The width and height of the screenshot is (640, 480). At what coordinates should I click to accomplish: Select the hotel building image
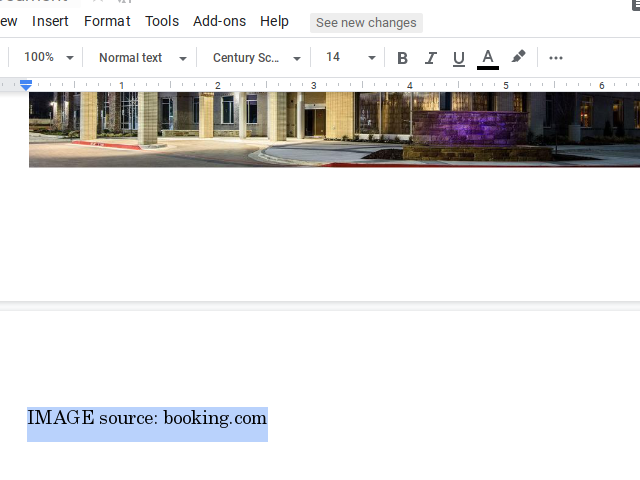[334, 129]
